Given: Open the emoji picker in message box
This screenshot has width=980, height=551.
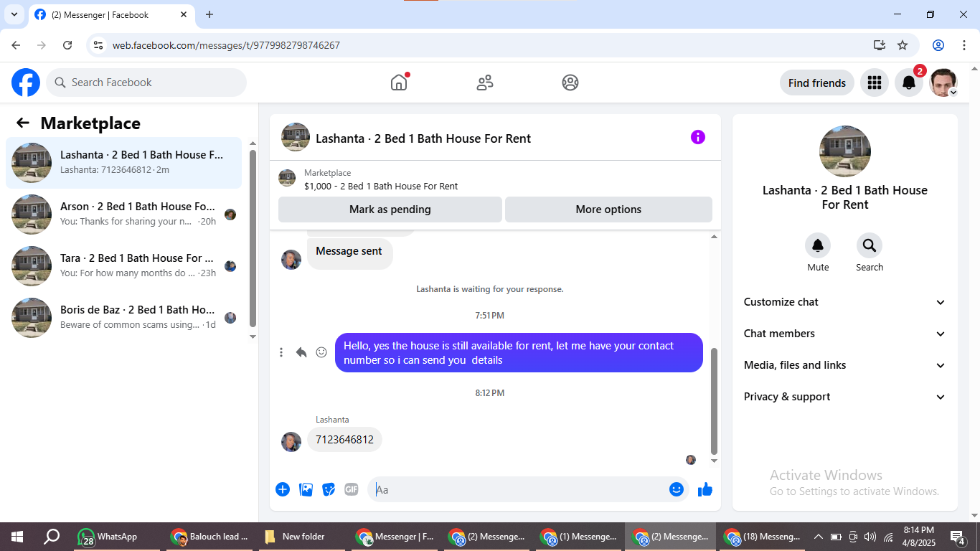Looking at the screenshot, I should click(677, 489).
